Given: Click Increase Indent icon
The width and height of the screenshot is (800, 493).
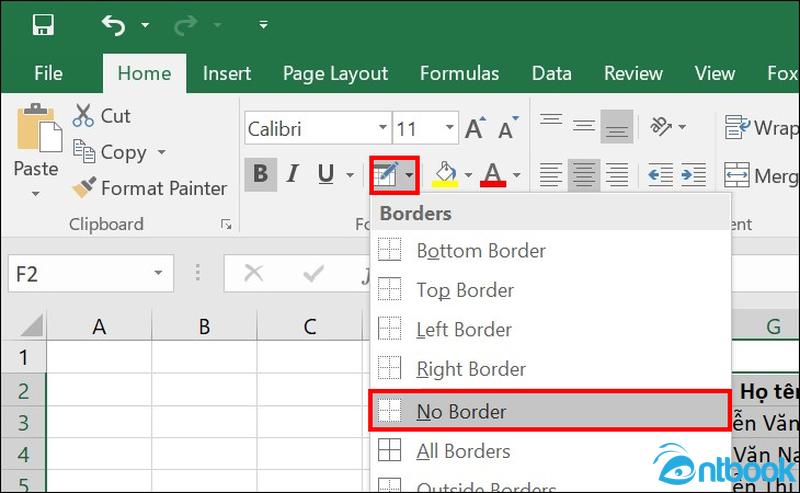Looking at the screenshot, I should (693, 175).
